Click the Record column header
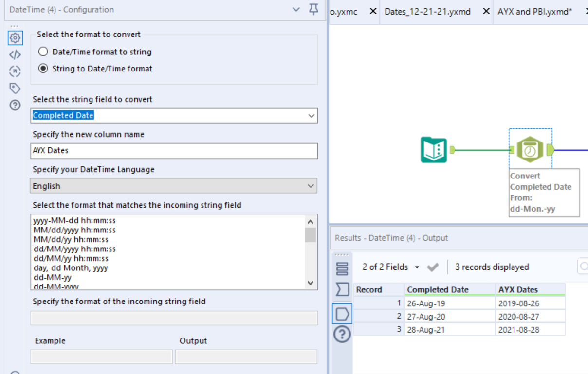Viewport: 588px width, 374px height. 379,290
